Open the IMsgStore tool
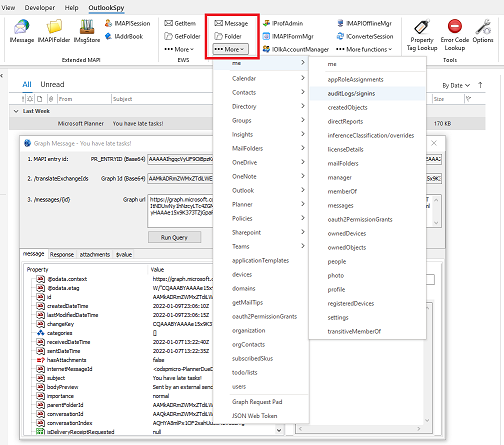The width and height of the screenshot is (504, 445). [87, 31]
